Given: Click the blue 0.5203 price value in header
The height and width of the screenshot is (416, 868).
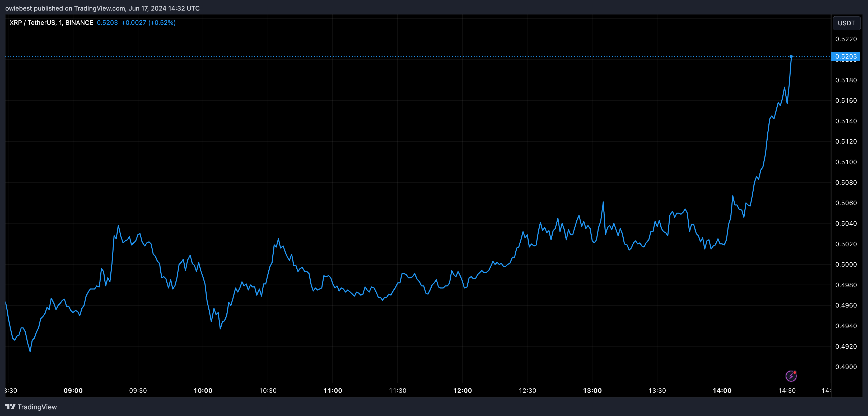Looking at the screenshot, I should coord(107,22).
